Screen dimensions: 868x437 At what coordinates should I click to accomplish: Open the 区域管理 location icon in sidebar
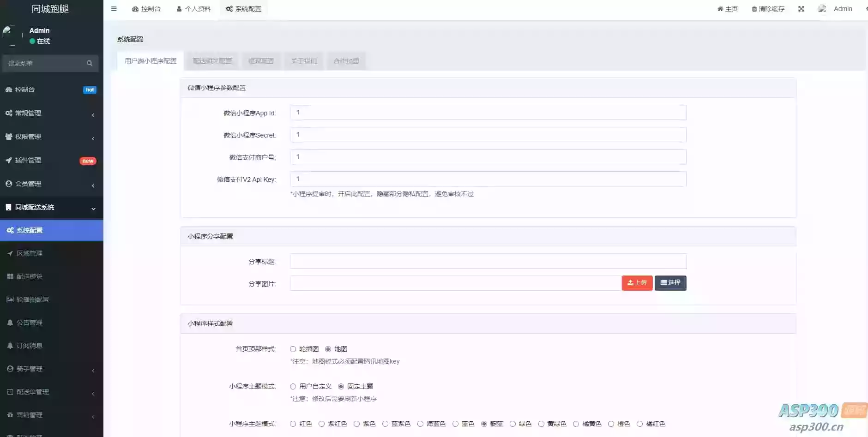coord(10,253)
